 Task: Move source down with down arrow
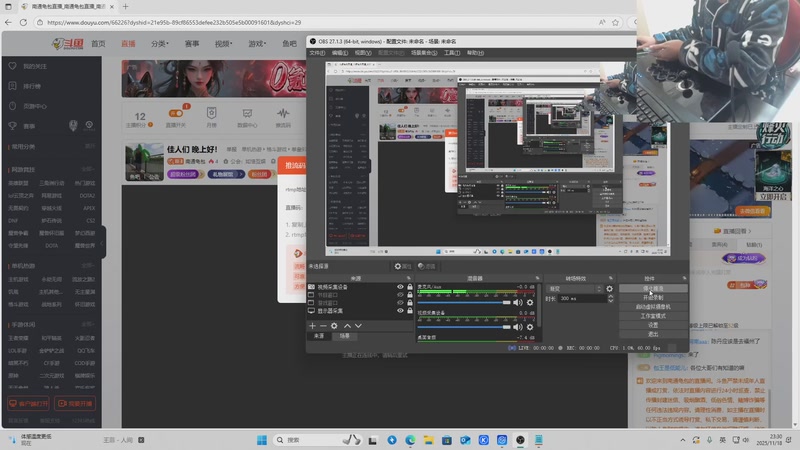358,326
